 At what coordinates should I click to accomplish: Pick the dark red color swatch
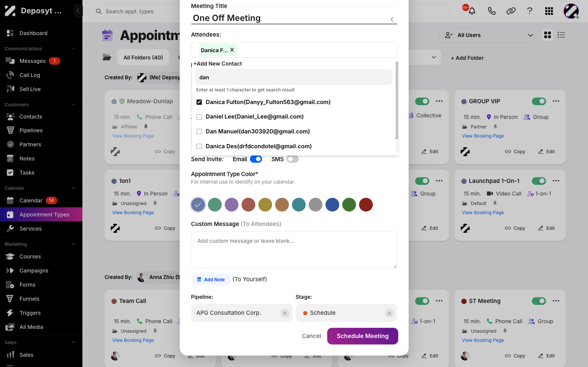pyautogui.click(x=366, y=205)
